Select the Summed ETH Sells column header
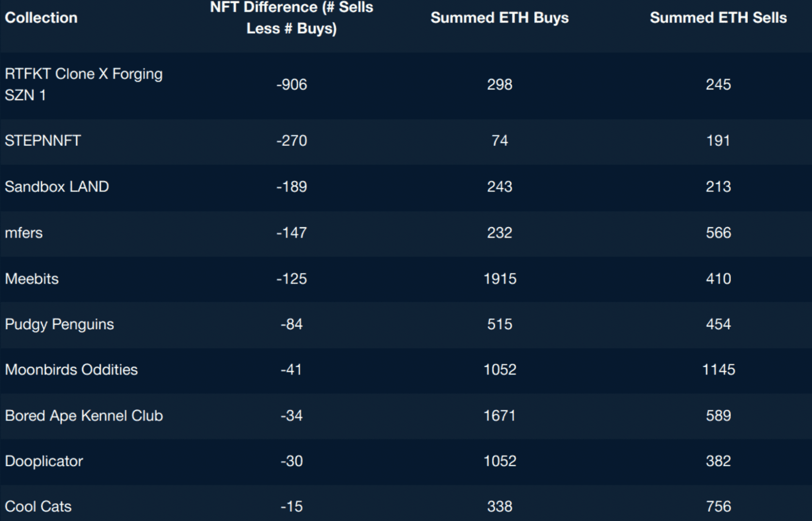 click(x=718, y=18)
